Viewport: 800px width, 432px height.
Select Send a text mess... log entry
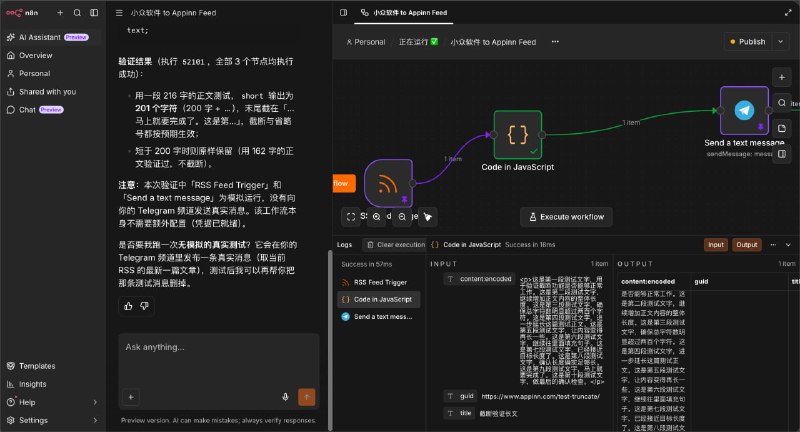[x=379, y=317]
